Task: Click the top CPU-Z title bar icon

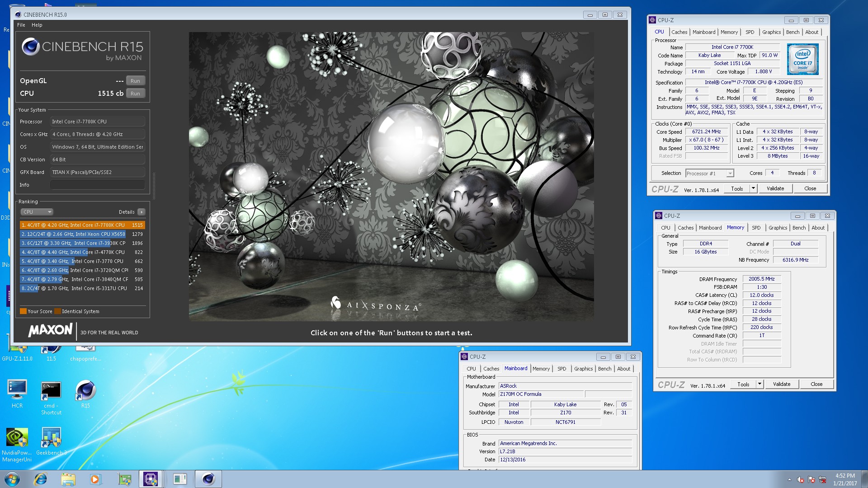Action: [652, 20]
